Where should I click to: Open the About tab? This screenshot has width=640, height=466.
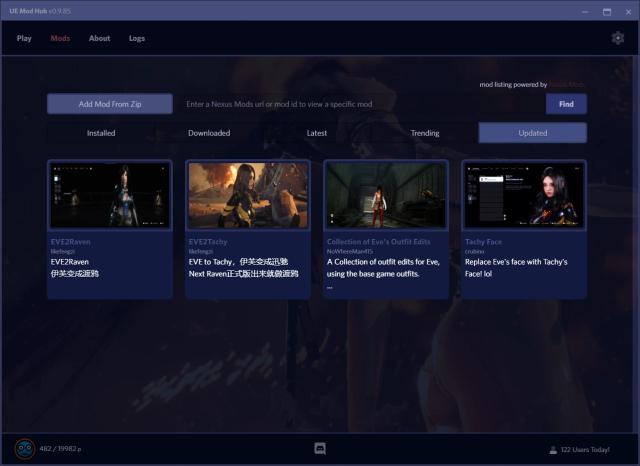click(99, 38)
